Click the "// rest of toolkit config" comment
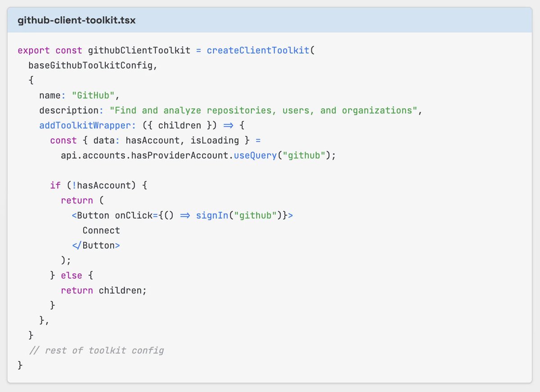Screen dimensions: 540x392 point(96,350)
